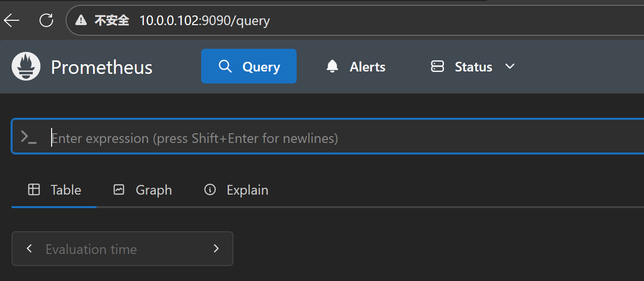Step evaluation time forward with right chevron

coord(216,249)
